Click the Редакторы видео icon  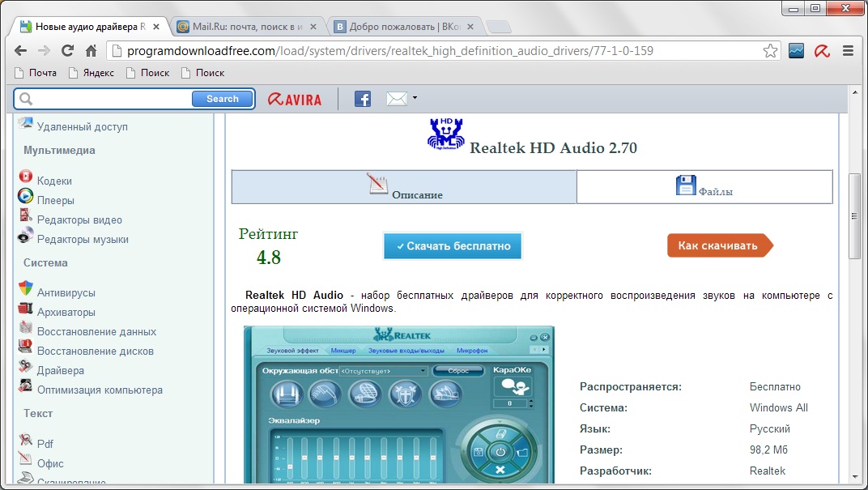pyautogui.click(x=25, y=215)
